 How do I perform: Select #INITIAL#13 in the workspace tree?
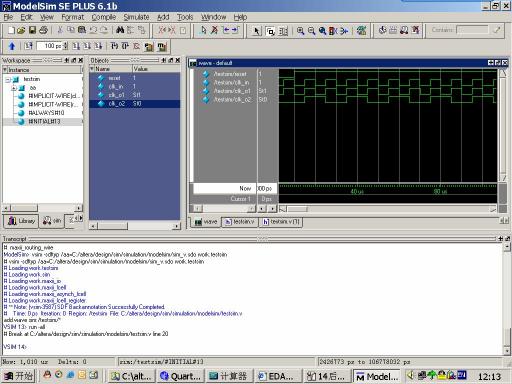[44, 122]
